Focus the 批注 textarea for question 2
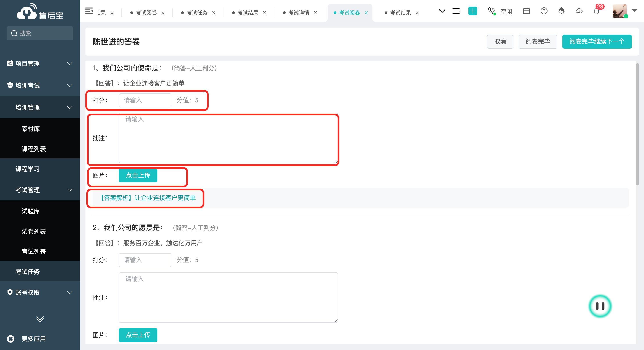644x350 pixels. [x=228, y=298]
